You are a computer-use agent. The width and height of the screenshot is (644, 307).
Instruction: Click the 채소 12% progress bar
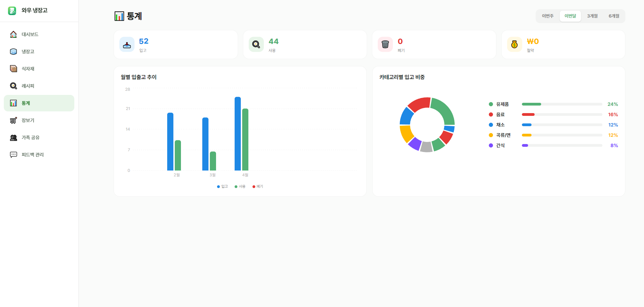562,125
